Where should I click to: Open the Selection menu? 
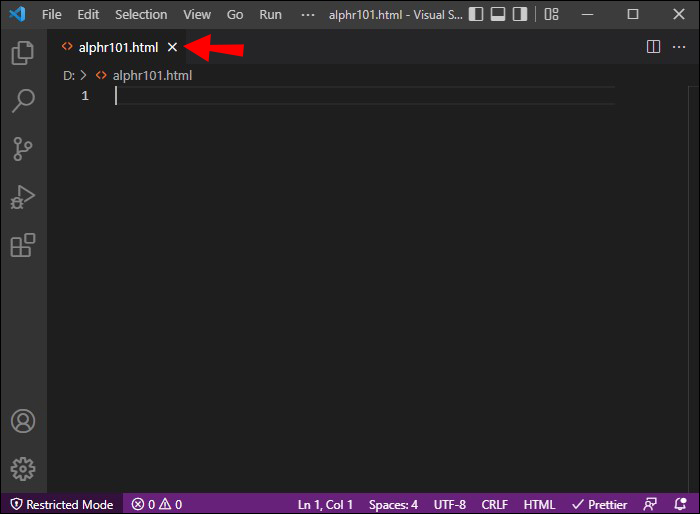pos(141,14)
